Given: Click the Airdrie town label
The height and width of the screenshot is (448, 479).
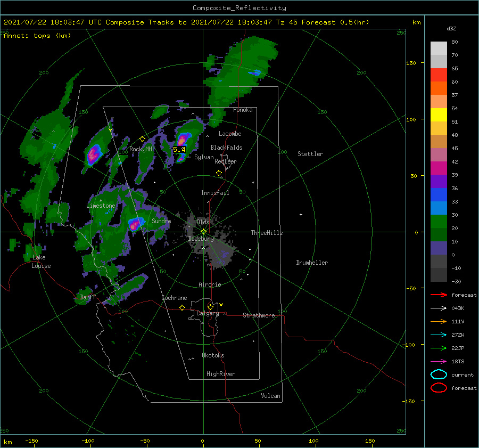Looking at the screenshot, I should click(x=210, y=284).
